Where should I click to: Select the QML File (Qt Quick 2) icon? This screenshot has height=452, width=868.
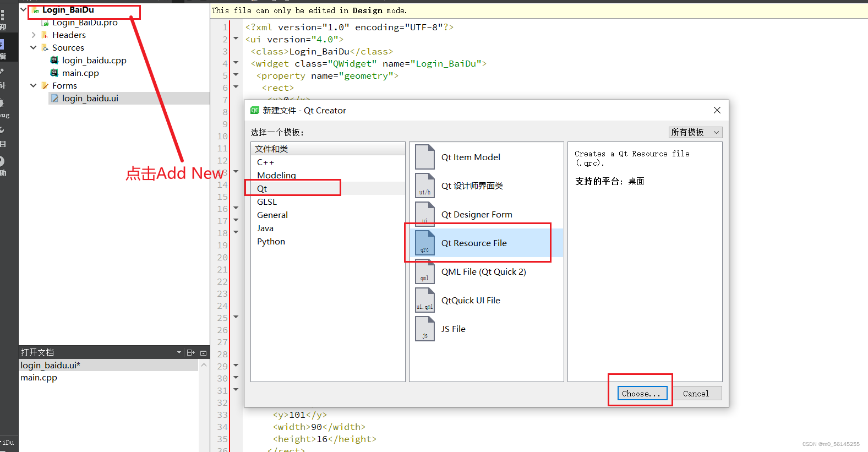424,271
